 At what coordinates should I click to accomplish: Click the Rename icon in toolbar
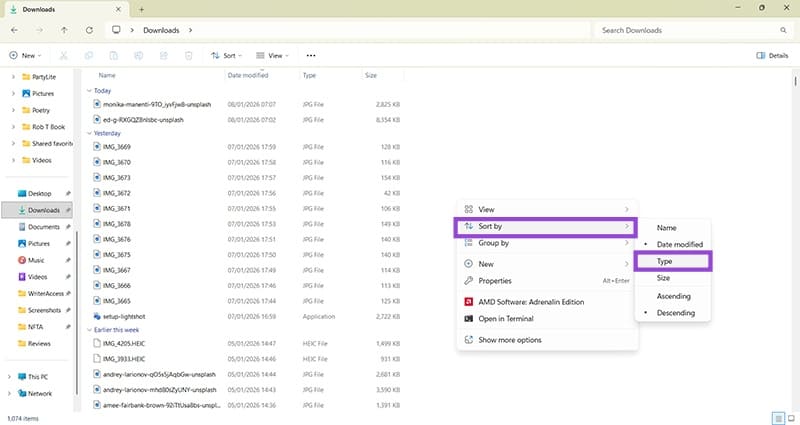tap(139, 56)
